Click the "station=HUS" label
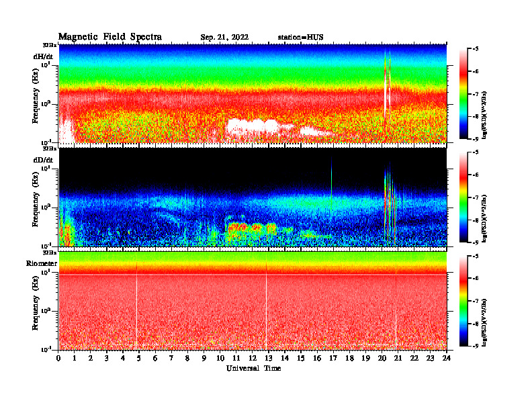Image resolution: width=532 pixels, height=411 pixels. point(300,38)
